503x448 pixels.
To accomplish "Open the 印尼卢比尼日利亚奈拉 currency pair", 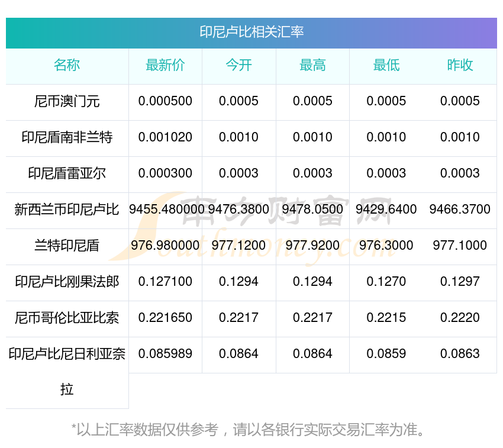I will click(67, 354).
